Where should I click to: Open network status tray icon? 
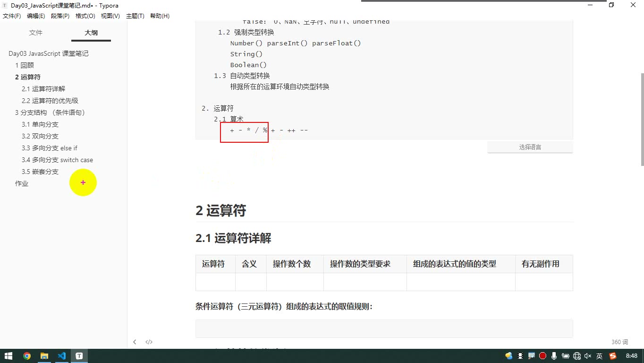click(x=576, y=356)
